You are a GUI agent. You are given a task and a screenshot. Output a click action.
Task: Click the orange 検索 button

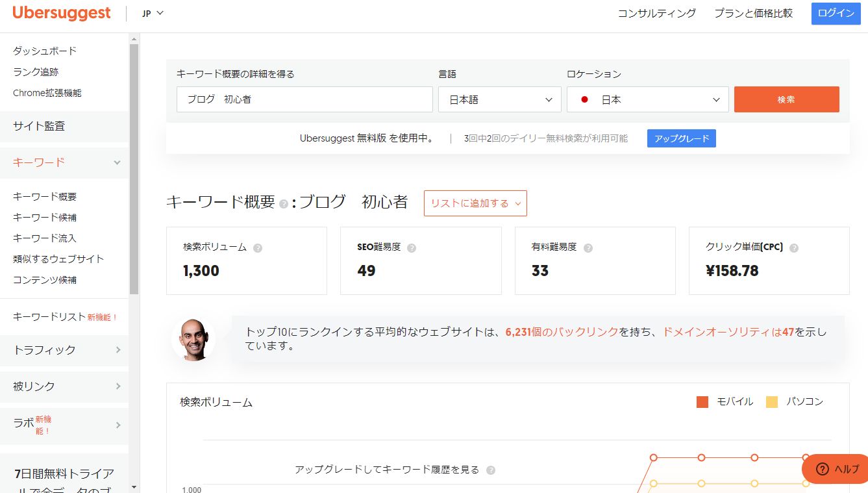pyautogui.click(x=787, y=99)
